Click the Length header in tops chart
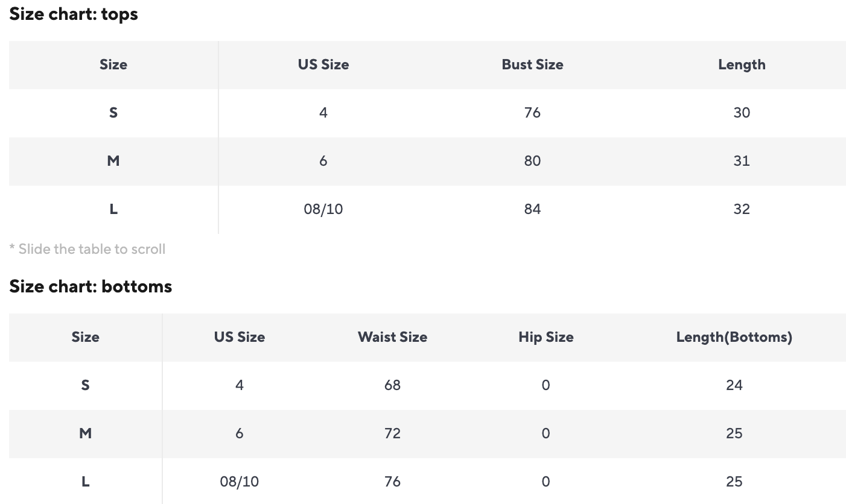The image size is (846, 504). (742, 65)
